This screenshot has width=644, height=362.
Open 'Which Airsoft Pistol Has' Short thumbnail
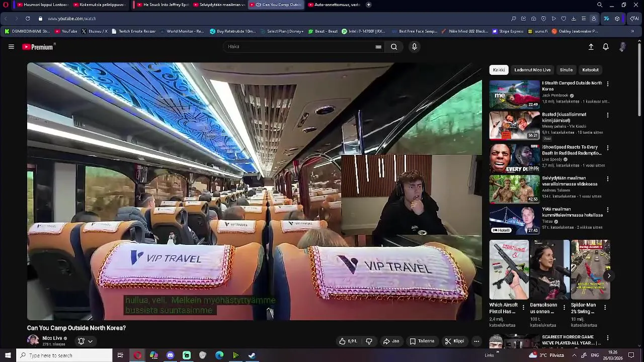[x=509, y=269]
